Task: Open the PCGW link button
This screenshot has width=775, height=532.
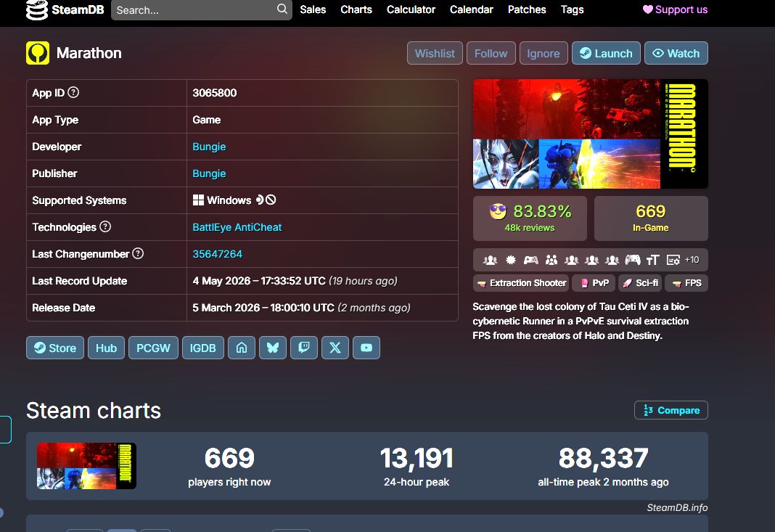Action: [x=153, y=348]
